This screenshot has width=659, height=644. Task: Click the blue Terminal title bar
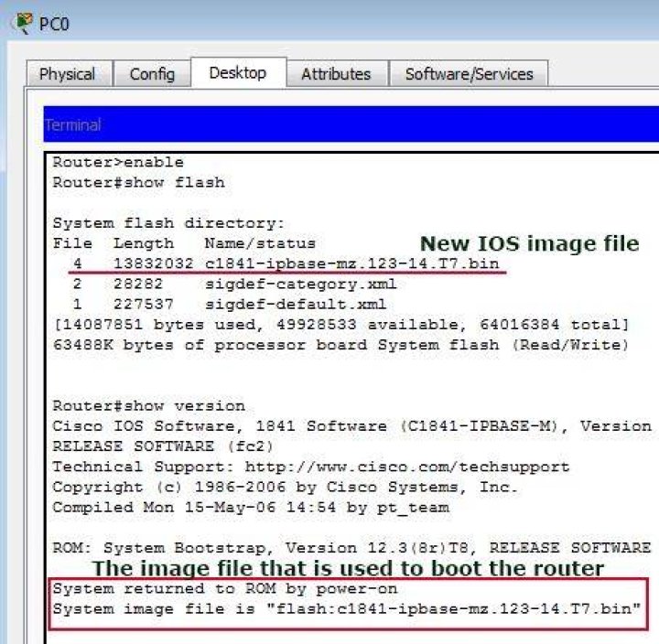351,124
